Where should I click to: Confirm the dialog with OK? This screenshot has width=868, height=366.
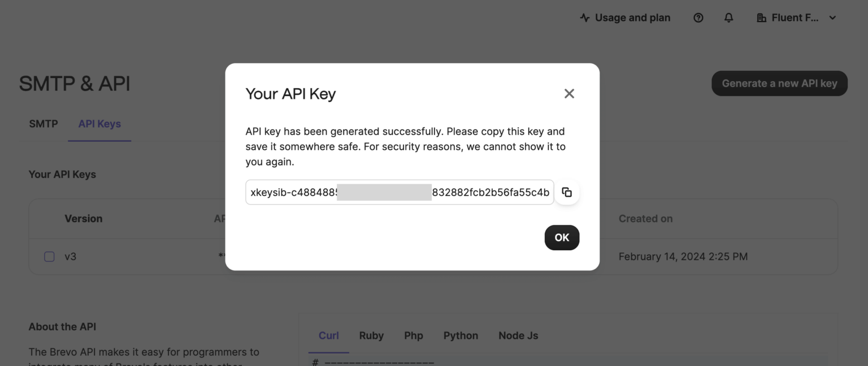click(x=562, y=237)
